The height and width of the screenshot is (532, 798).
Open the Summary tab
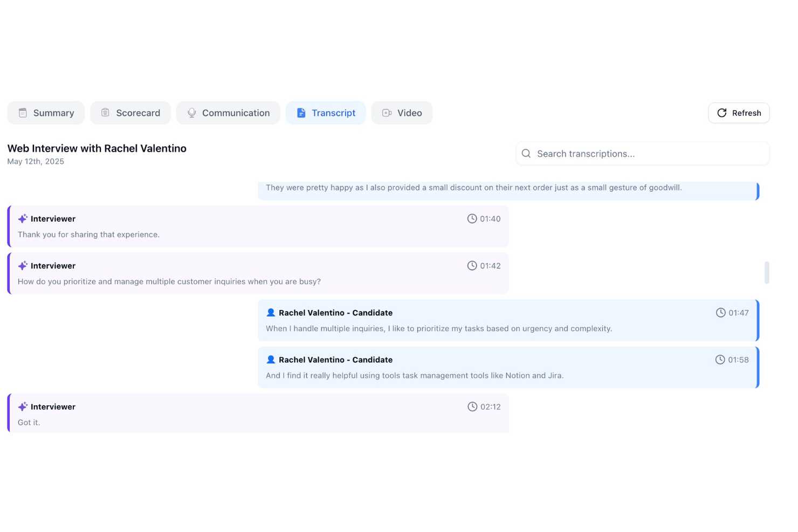[x=46, y=113]
